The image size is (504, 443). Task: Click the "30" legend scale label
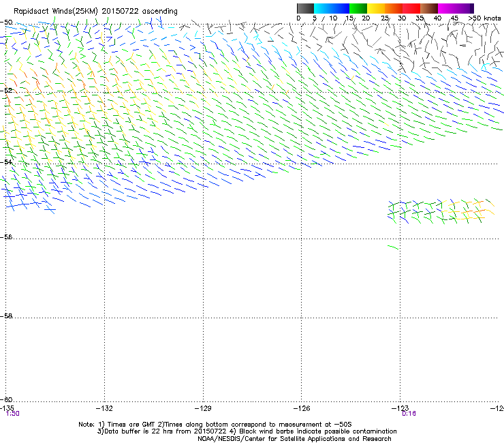coord(402,18)
